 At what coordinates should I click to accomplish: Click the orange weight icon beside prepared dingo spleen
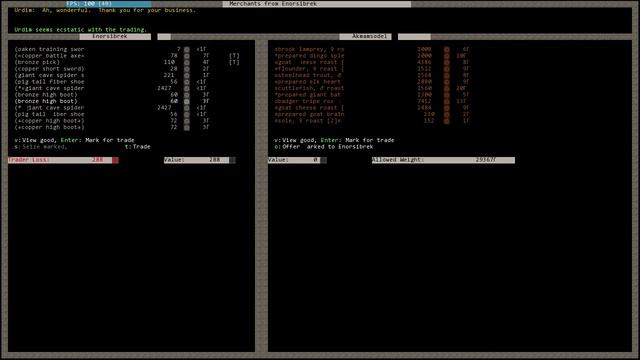447,56
